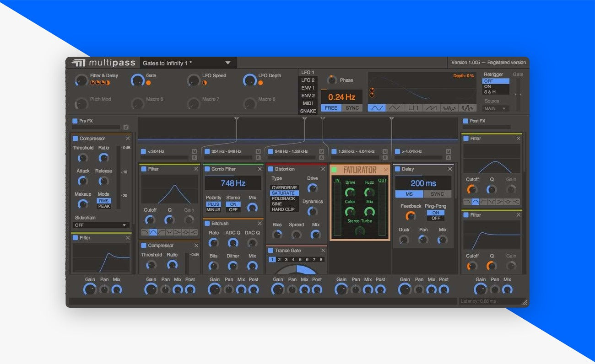Remove the Bitcrush module
Viewport: 595px width, 364px height.
point(260,224)
